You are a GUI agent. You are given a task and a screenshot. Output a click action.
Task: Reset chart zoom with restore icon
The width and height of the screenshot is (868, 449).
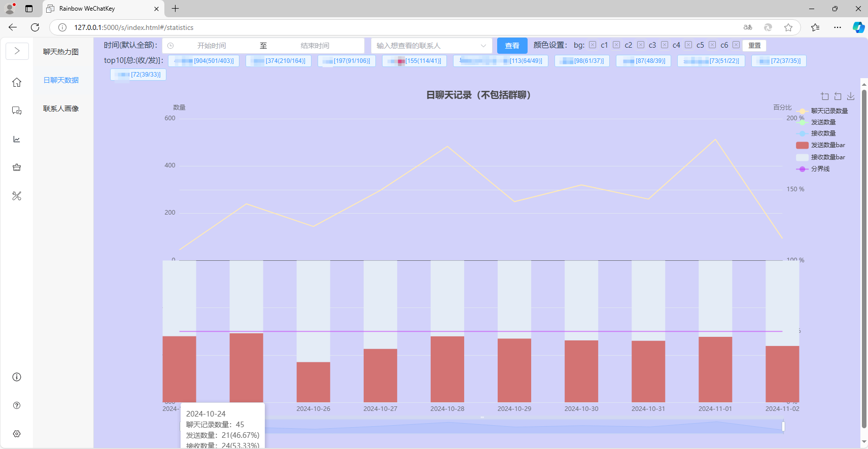click(x=838, y=96)
